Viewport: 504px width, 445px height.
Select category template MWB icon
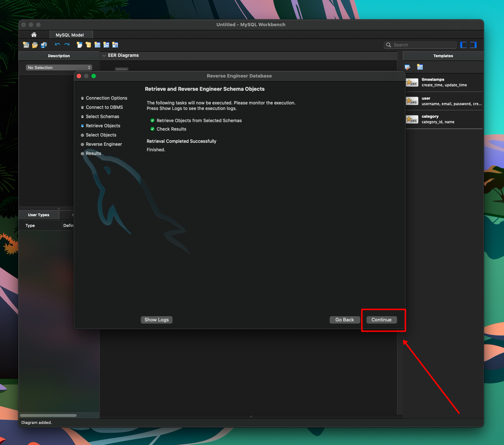[412, 119]
